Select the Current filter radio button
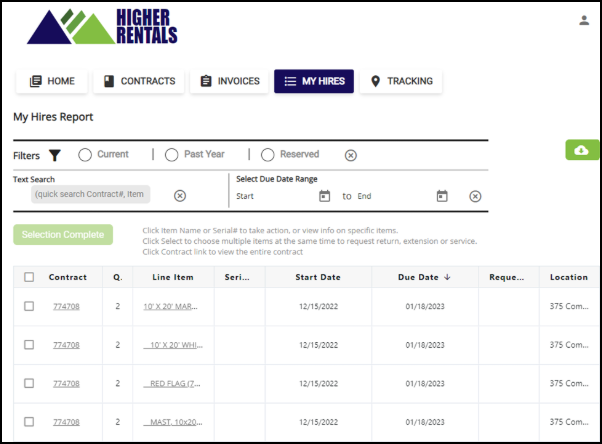This screenshot has height=444, width=602. pos(85,155)
